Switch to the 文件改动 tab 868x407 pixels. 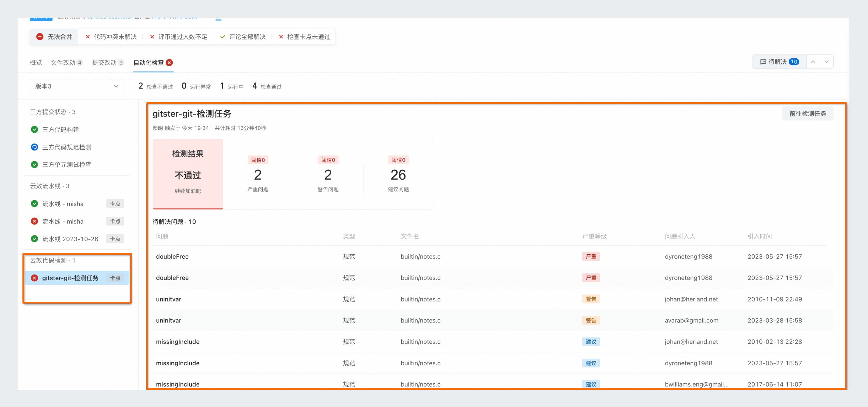point(67,62)
